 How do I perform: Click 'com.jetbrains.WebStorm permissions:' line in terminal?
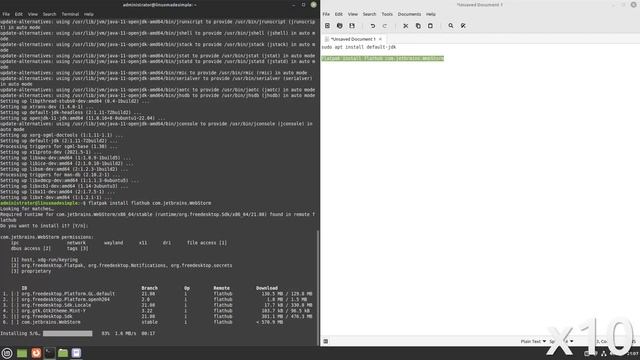[x=47, y=237]
